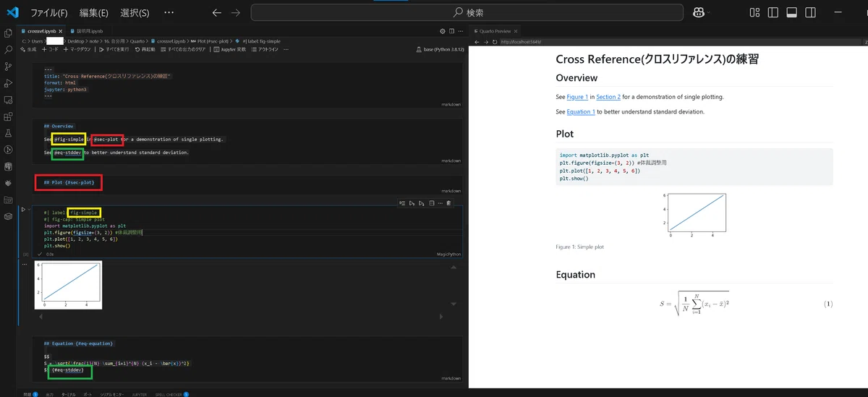Open 選択(S) menu

[x=135, y=12]
